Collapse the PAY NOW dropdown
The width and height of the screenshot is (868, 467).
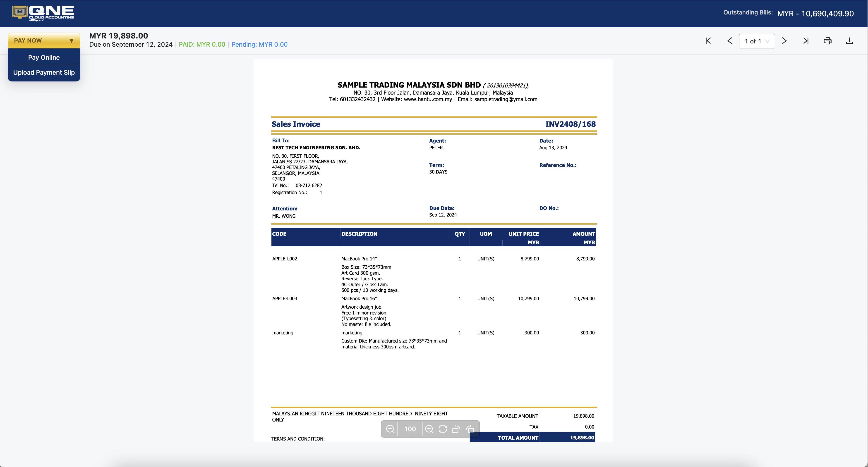click(x=44, y=41)
